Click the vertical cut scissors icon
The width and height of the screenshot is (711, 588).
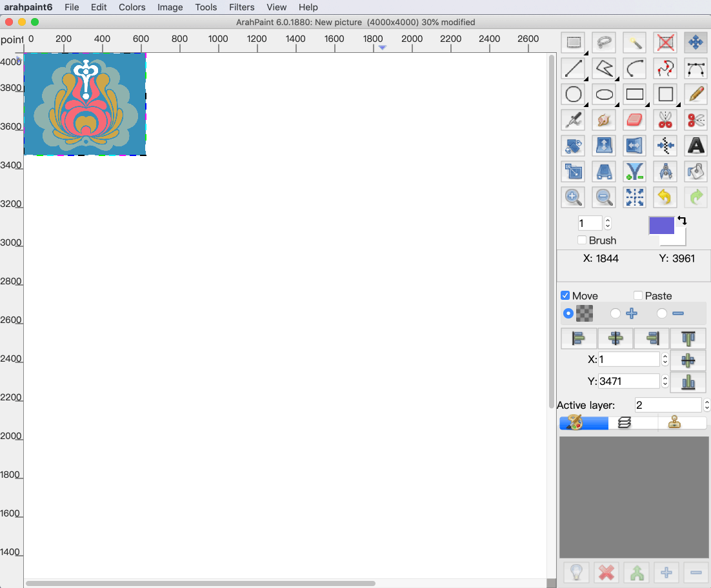[665, 120]
